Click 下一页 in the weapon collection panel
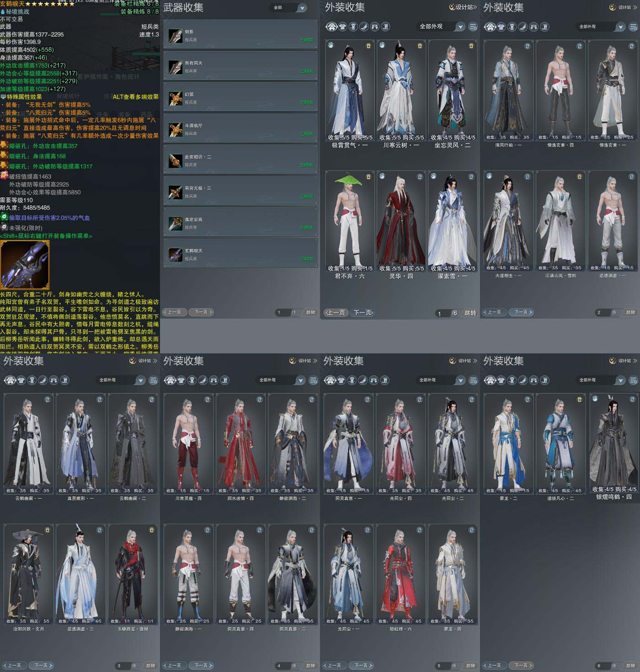 (201, 312)
